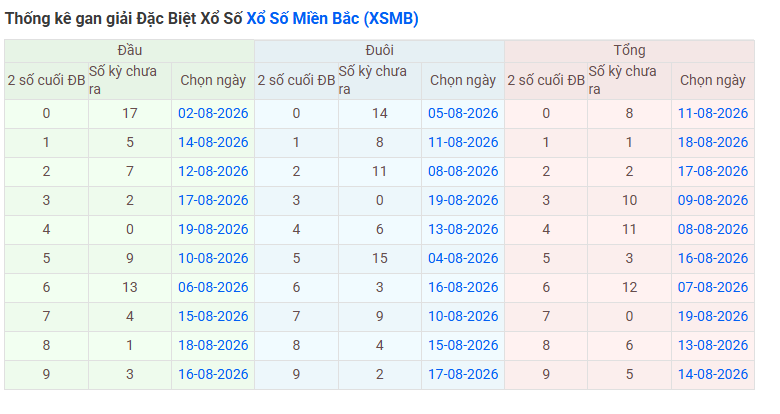Screen dimensions: 780x414
Task: Select Đuôi date 19-08-2026 for number 3
Action: (x=463, y=200)
